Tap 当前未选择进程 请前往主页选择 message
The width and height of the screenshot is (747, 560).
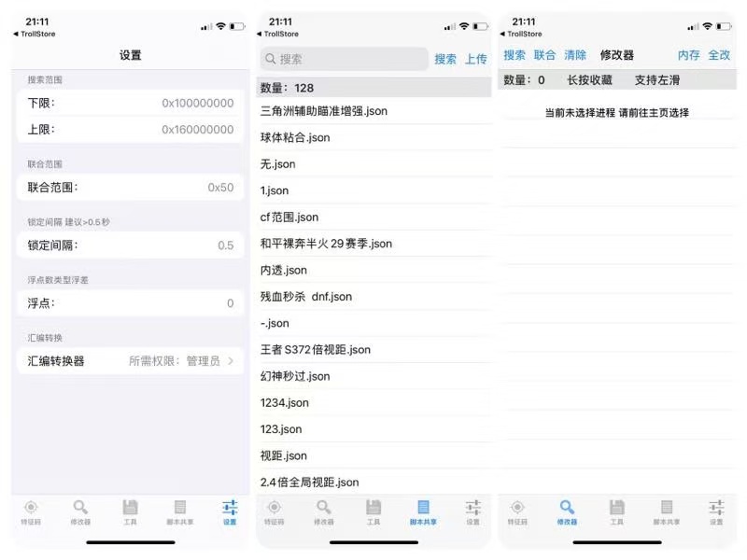[617, 113]
